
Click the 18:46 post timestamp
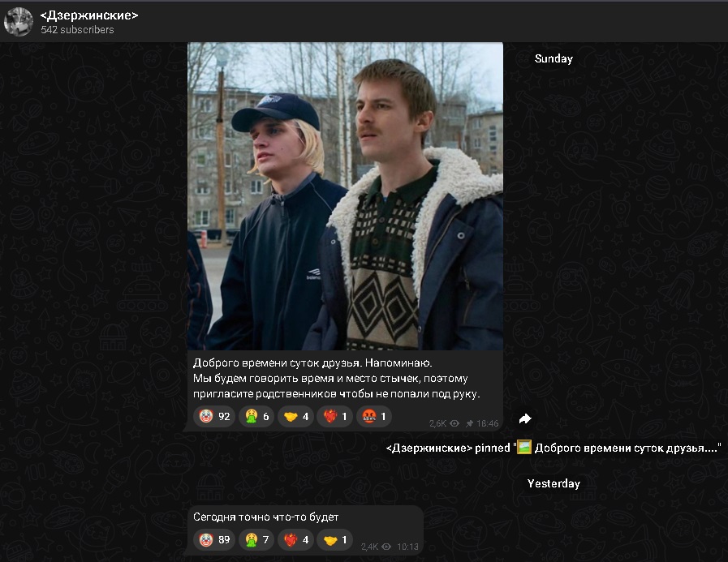tap(487, 423)
